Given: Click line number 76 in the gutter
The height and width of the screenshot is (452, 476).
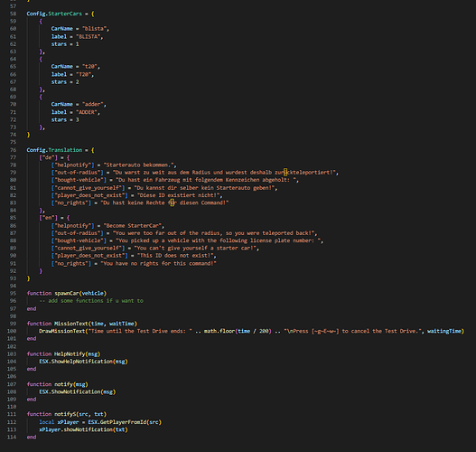Looking at the screenshot, I should click(13, 150).
